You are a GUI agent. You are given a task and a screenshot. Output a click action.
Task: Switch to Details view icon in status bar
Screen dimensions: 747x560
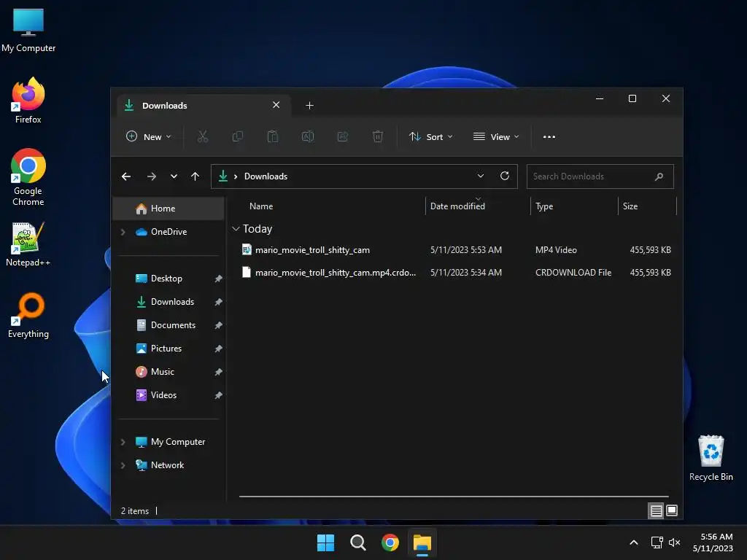[656, 511]
